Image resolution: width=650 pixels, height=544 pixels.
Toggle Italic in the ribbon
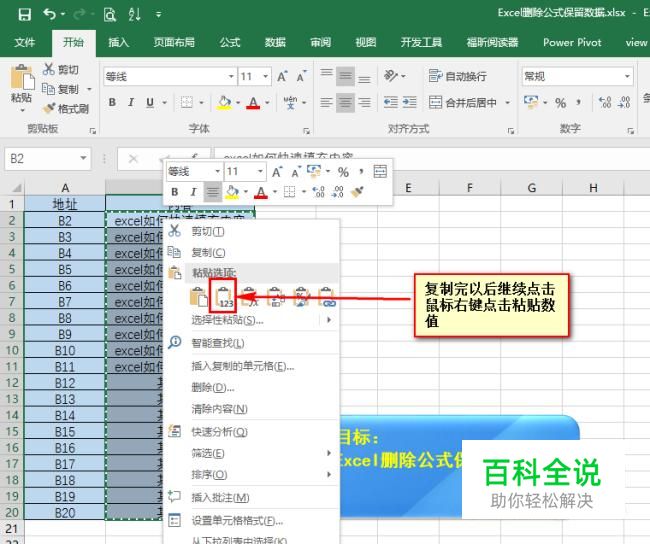click(131, 102)
